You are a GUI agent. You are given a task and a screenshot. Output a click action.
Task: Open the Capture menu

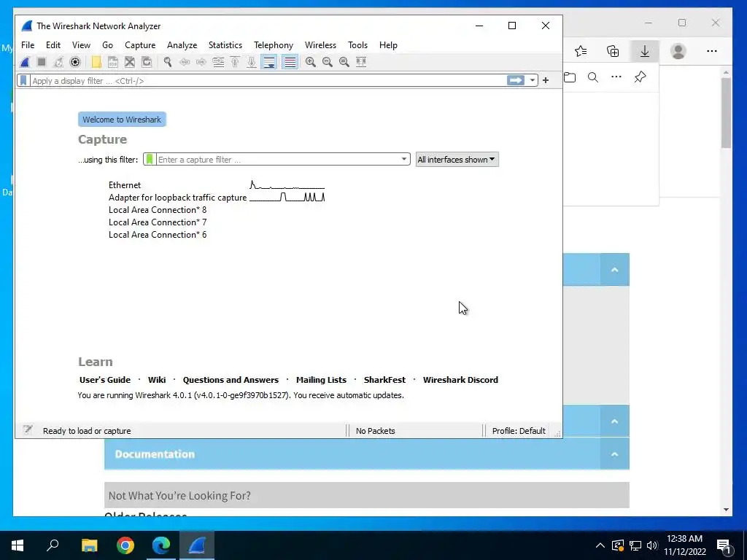(140, 44)
